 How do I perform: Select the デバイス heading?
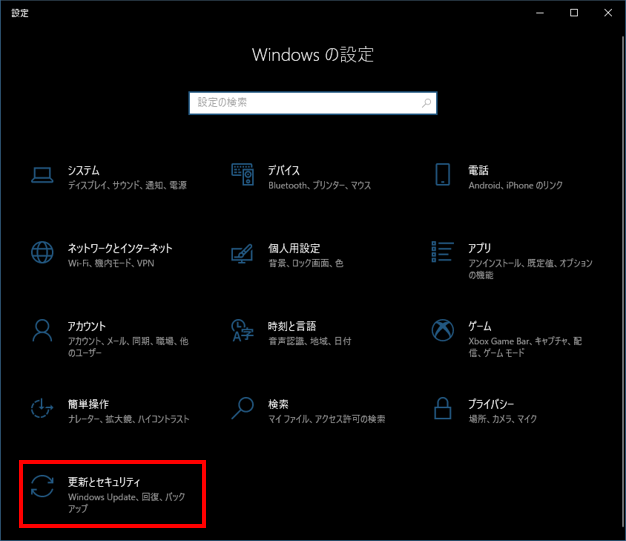(x=284, y=170)
